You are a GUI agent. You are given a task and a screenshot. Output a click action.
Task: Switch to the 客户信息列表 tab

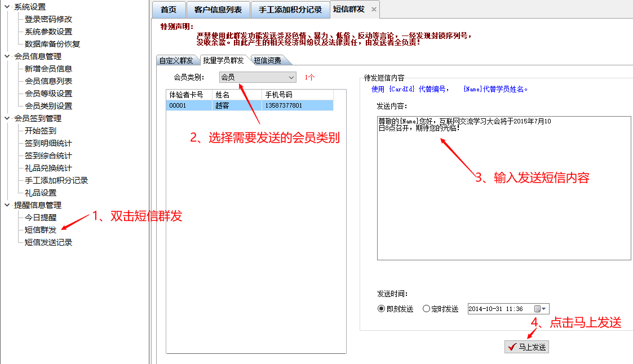coord(218,10)
